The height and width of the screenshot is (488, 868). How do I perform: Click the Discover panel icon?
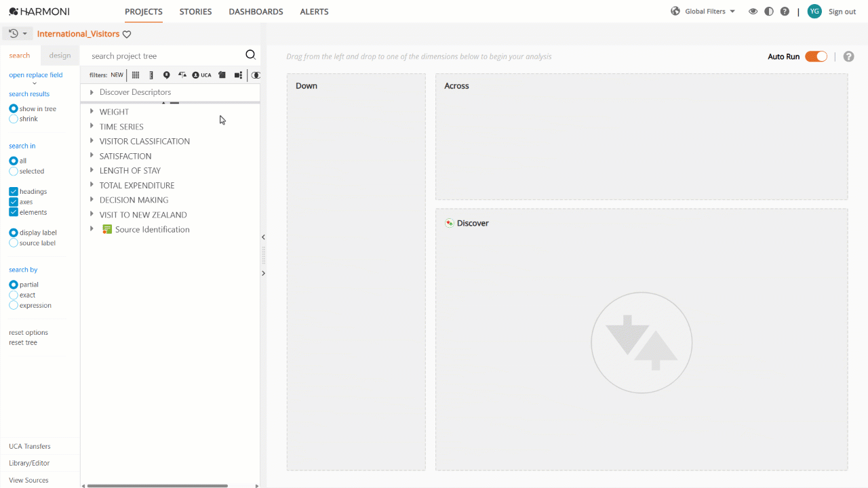click(x=449, y=223)
